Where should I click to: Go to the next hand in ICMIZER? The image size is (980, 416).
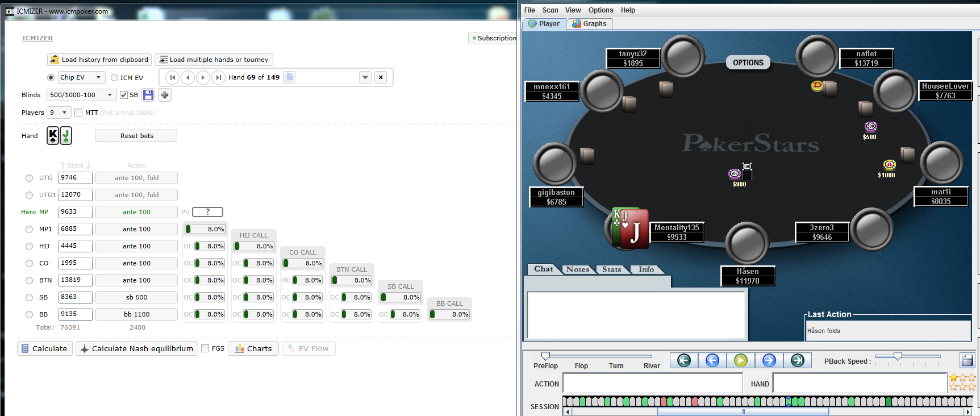pos(203,77)
